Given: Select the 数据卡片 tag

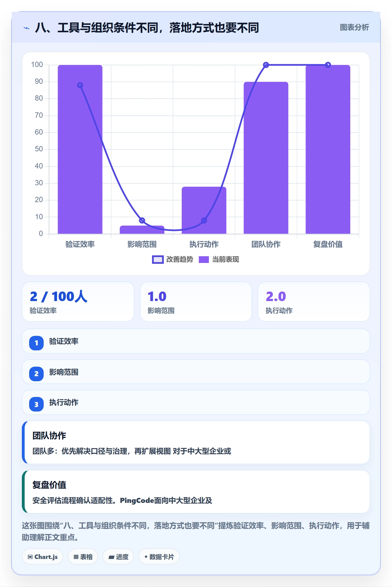Looking at the screenshot, I should 159,557.
